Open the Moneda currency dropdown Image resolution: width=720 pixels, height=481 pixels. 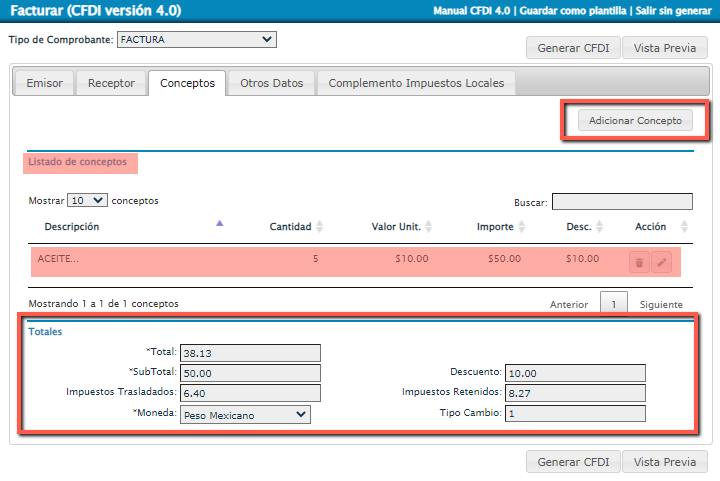pyautogui.click(x=245, y=414)
